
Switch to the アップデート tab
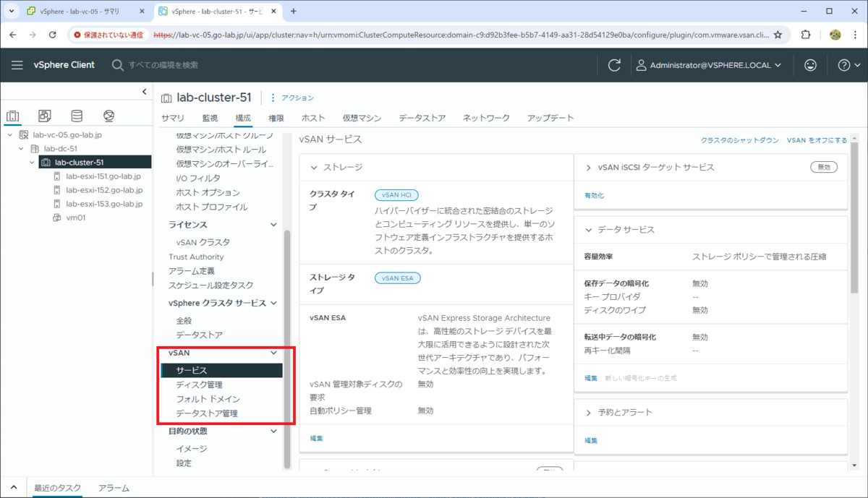[x=550, y=118]
